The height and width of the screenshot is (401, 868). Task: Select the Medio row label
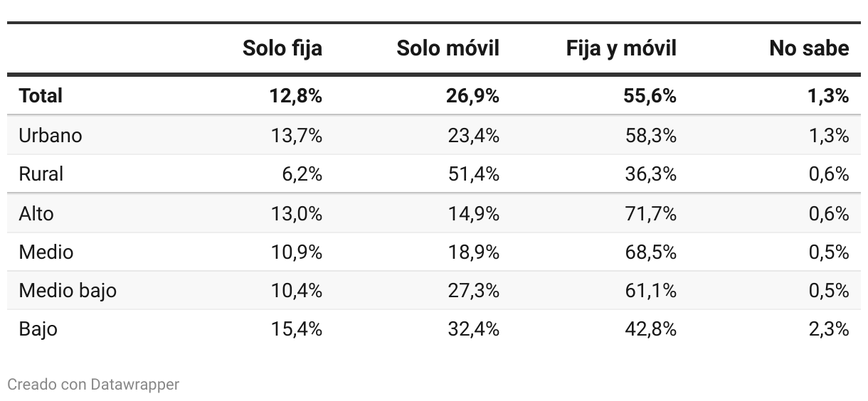point(46,252)
